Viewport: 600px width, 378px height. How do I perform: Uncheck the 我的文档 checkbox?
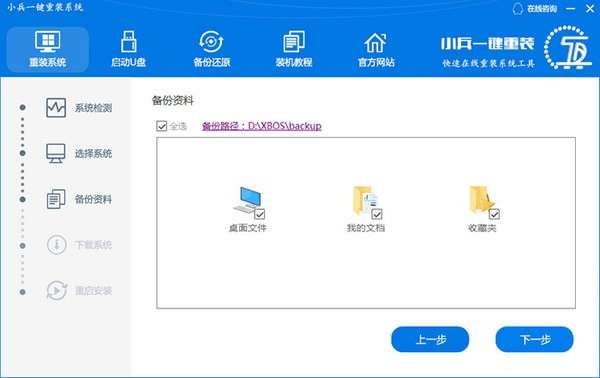(x=377, y=214)
